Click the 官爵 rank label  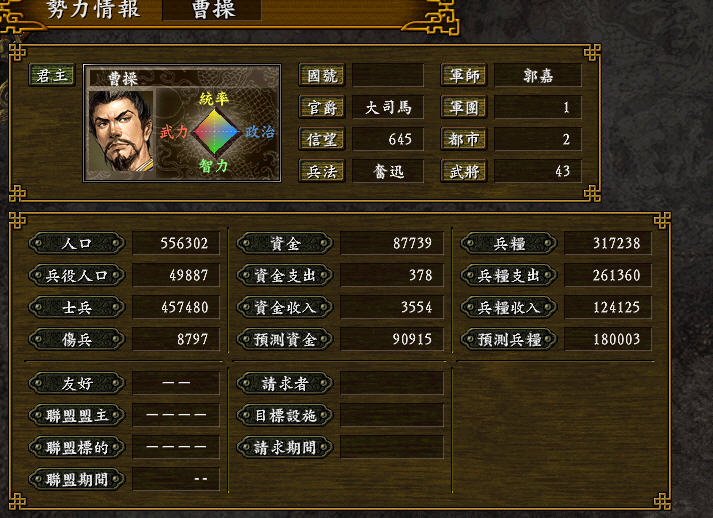tap(321, 107)
